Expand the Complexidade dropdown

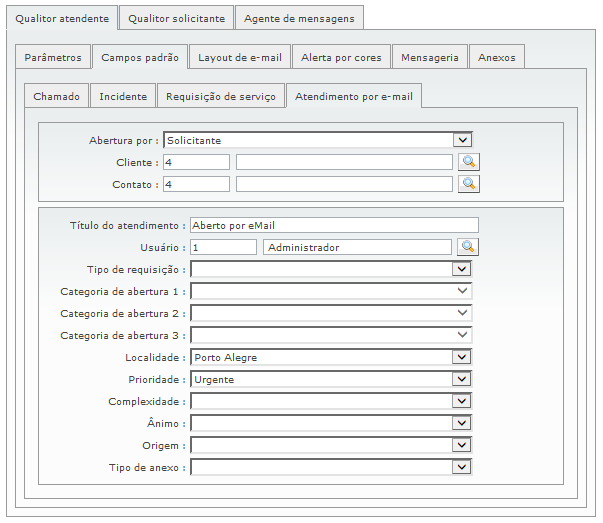coord(461,401)
